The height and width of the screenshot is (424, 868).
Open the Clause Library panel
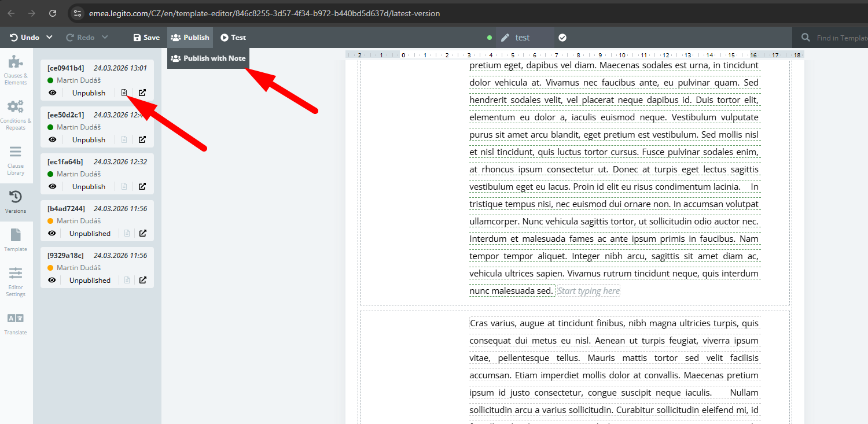(x=16, y=160)
